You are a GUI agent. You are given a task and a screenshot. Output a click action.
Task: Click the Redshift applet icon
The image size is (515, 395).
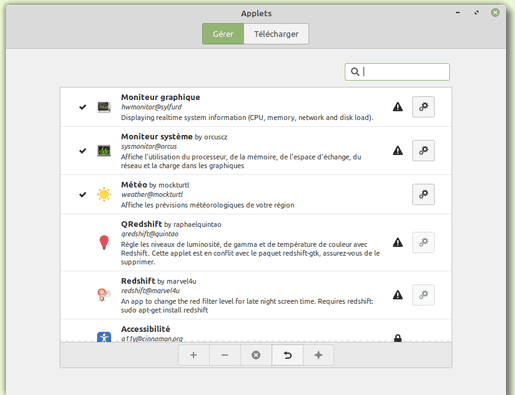(x=104, y=295)
